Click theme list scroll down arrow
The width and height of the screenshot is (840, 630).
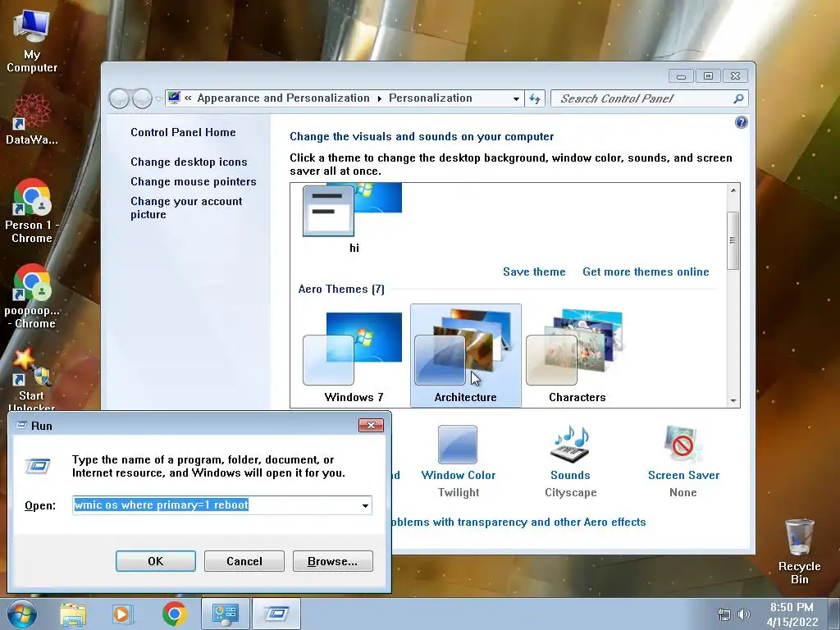(733, 400)
